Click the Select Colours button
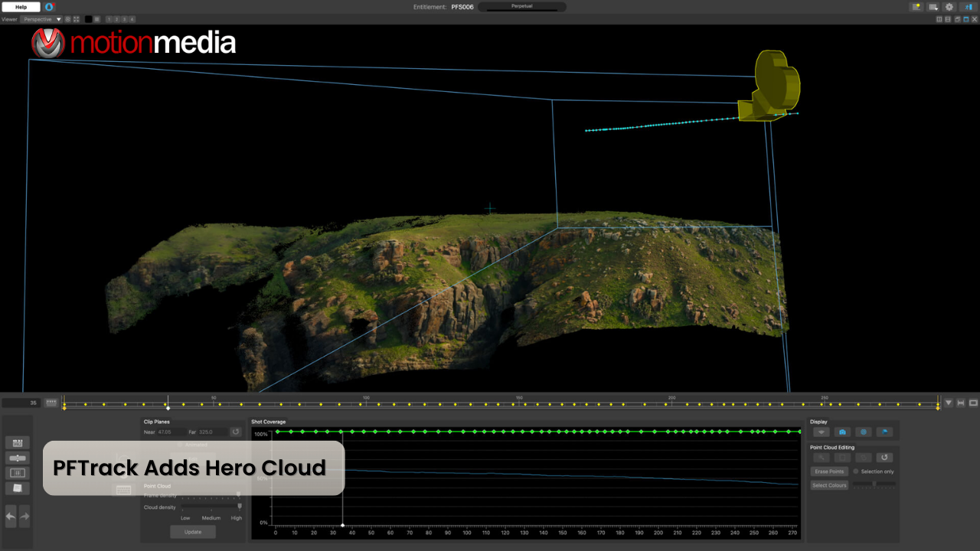980x551 pixels. pyautogui.click(x=830, y=485)
